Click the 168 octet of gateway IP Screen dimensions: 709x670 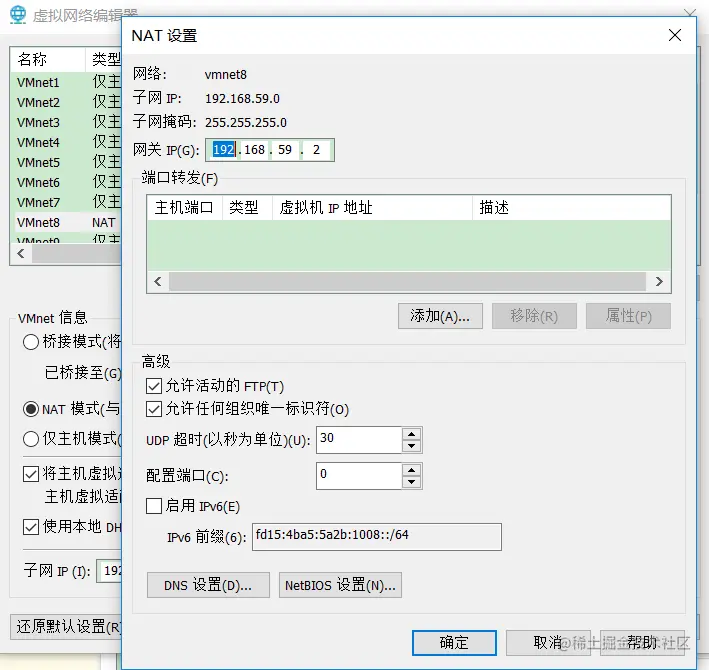(254, 150)
